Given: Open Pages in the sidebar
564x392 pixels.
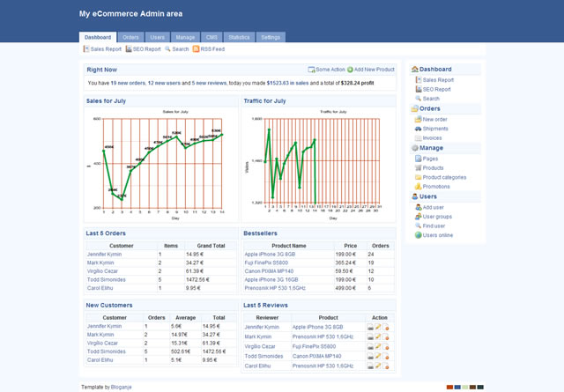Looking at the screenshot, I should click(x=427, y=159).
